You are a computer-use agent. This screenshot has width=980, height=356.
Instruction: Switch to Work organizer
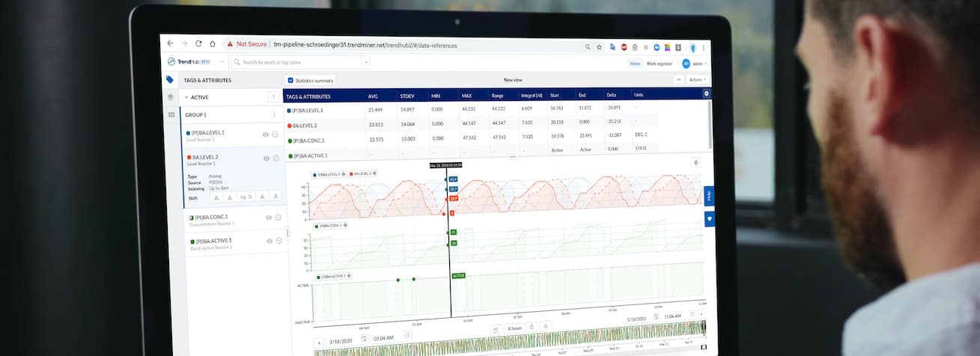click(660, 64)
